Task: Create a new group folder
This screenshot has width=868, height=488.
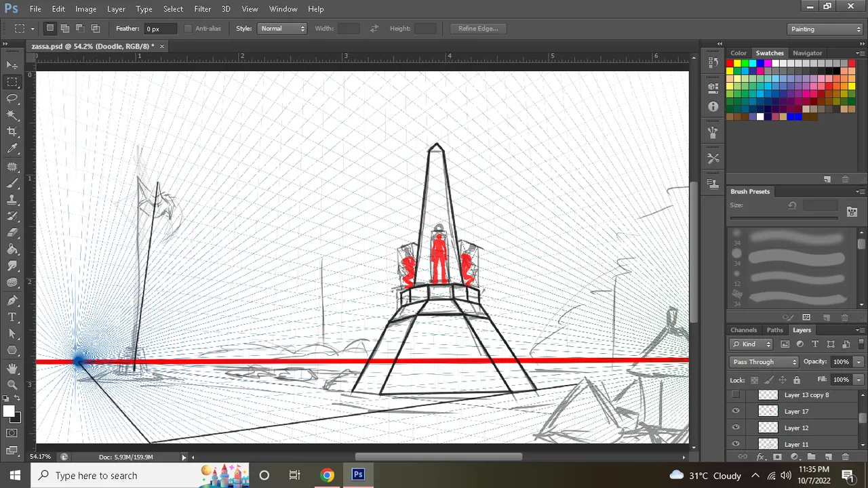Action: click(x=811, y=457)
